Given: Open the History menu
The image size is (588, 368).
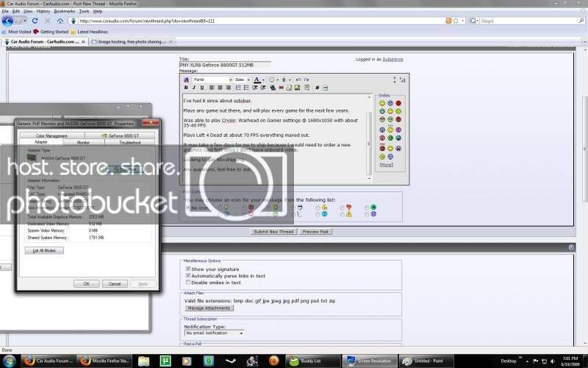Looking at the screenshot, I should point(43,11).
